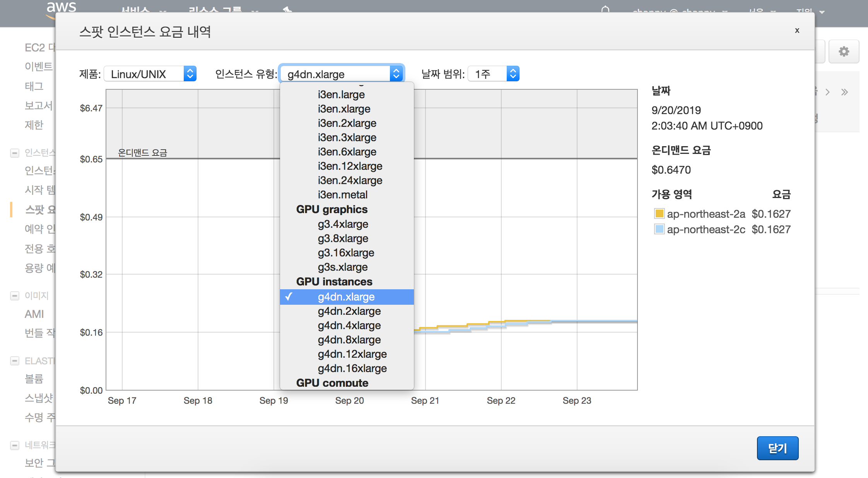Collapse the 인스턴스 sidebar section

coord(15,153)
